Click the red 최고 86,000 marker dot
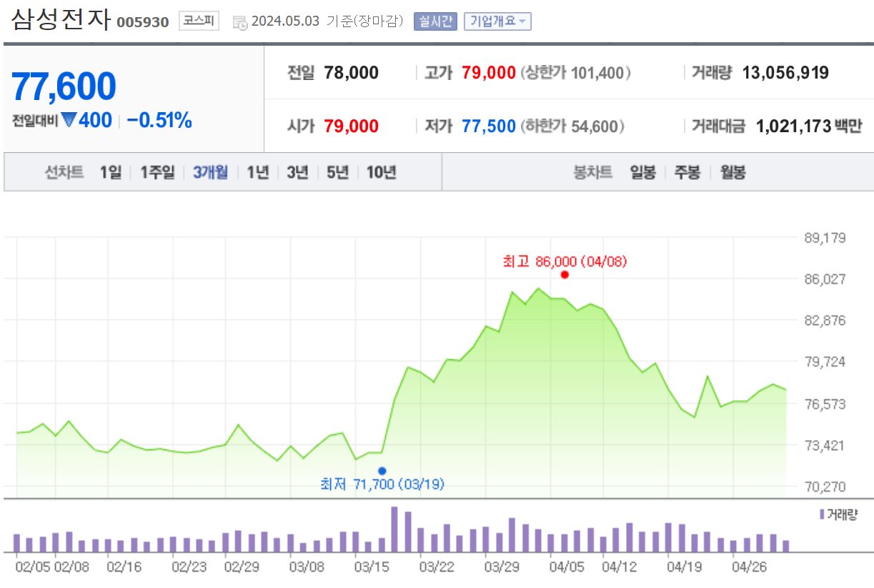The image size is (874, 588). [565, 274]
